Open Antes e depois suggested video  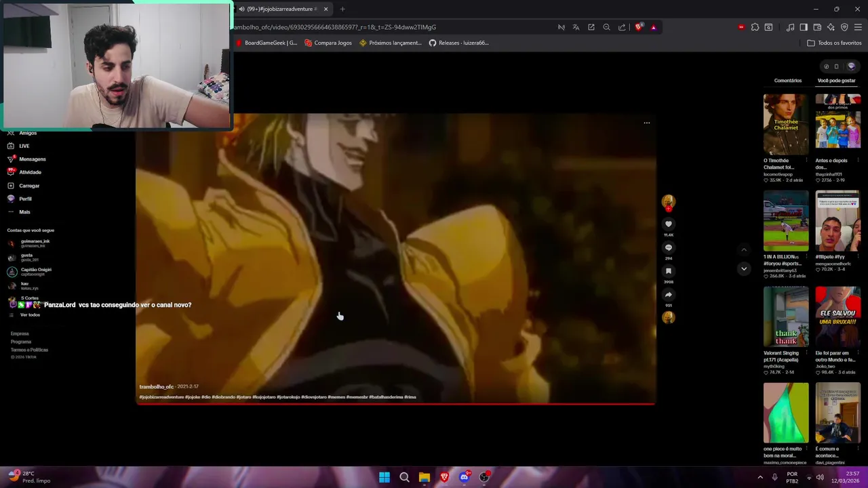(837, 125)
